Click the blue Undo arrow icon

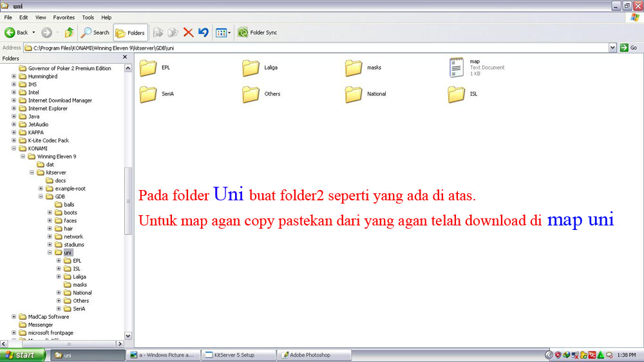coord(204,32)
